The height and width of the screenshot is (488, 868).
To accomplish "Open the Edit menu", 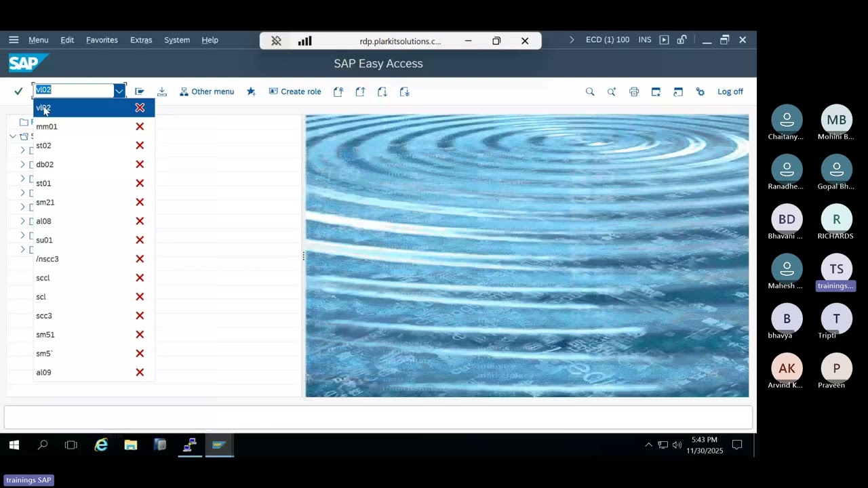I will point(67,40).
